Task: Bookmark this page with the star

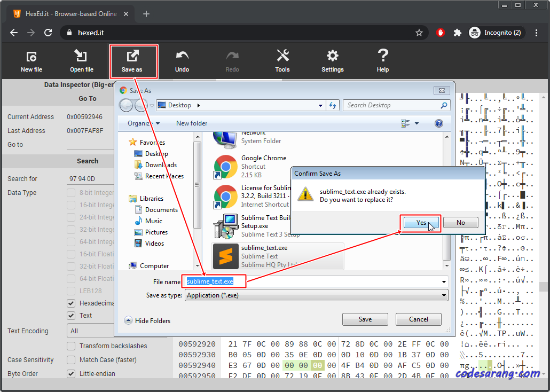Action: tap(419, 33)
